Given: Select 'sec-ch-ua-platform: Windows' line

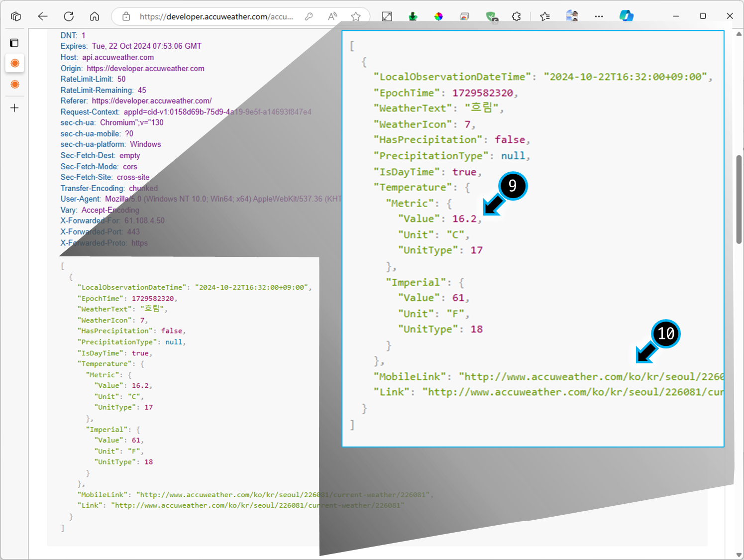Looking at the screenshot, I should (110, 144).
